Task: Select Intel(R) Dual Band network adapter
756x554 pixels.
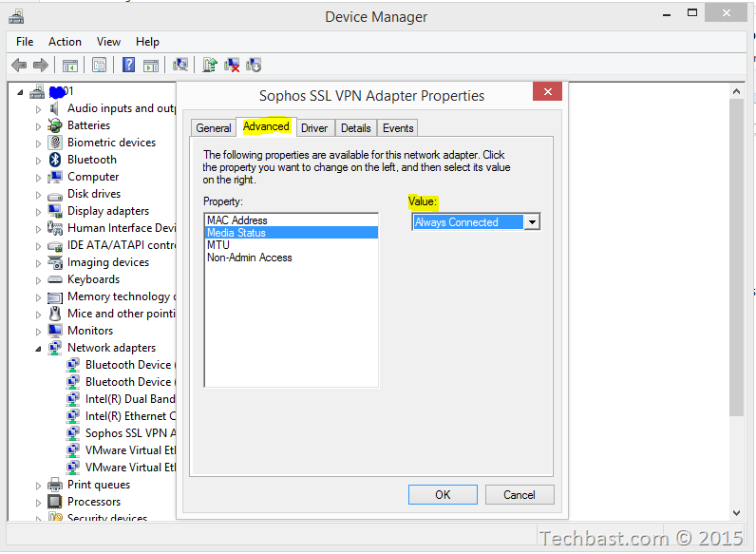Action: 130,399
